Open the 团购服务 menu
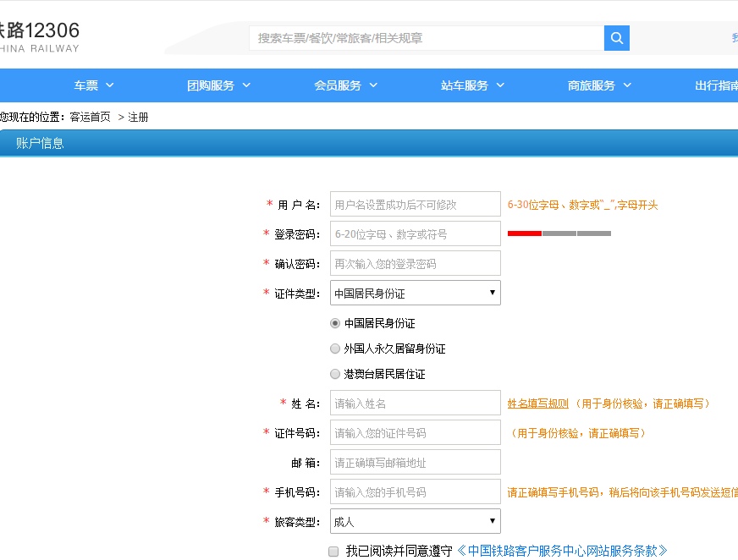The width and height of the screenshot is (738, 560). [x=211, y=85]
